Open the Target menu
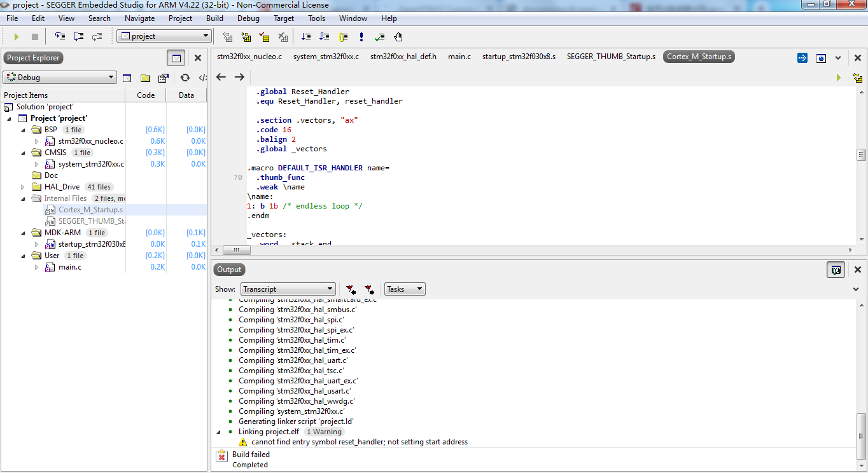 coord(284,18)
